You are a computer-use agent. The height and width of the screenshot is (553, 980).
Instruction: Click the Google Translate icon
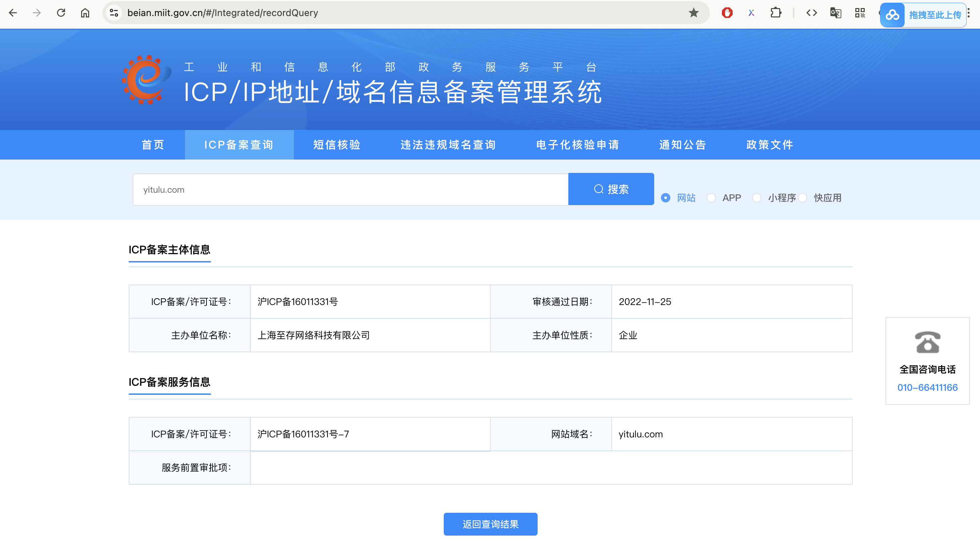pos(836,13)
